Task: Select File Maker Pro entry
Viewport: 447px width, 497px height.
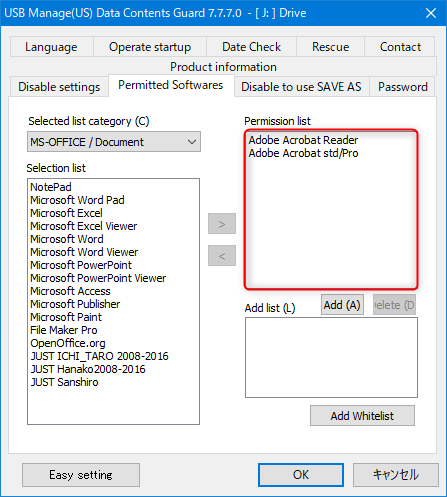Action: (x=64, y=330)
